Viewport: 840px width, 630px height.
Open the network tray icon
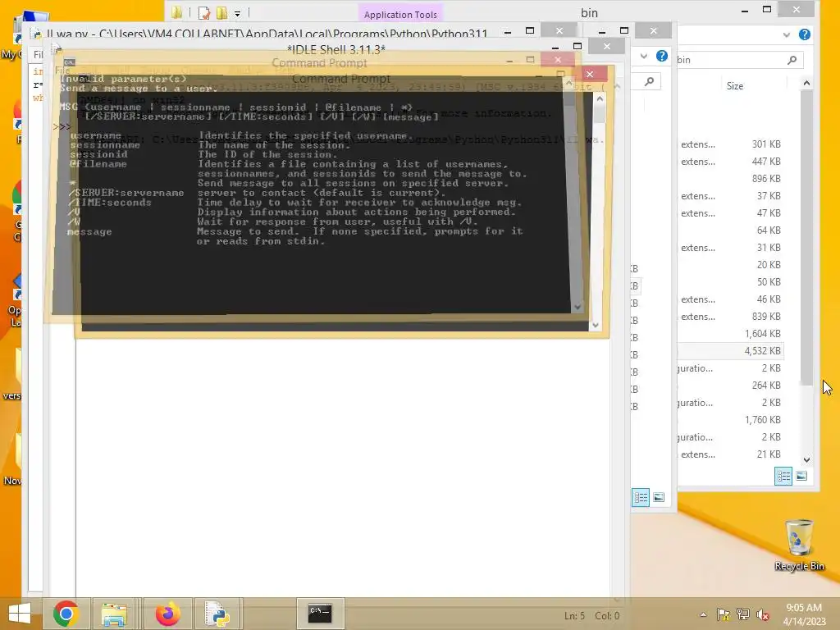742,614
